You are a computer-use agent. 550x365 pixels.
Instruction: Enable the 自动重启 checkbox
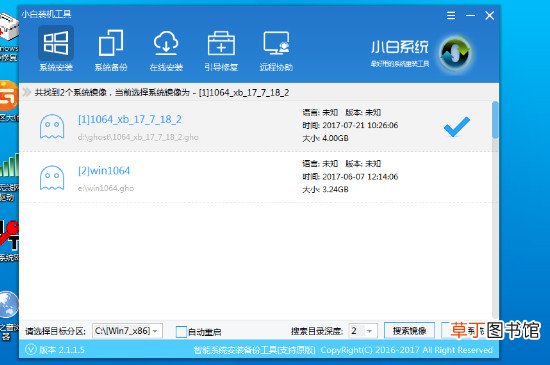coord(181,332)
